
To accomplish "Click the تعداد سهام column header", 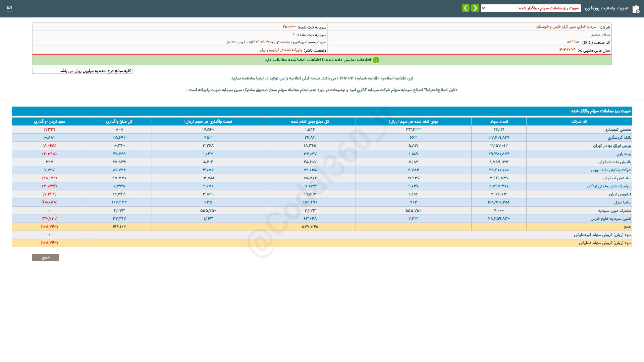I will click(498, 121).
